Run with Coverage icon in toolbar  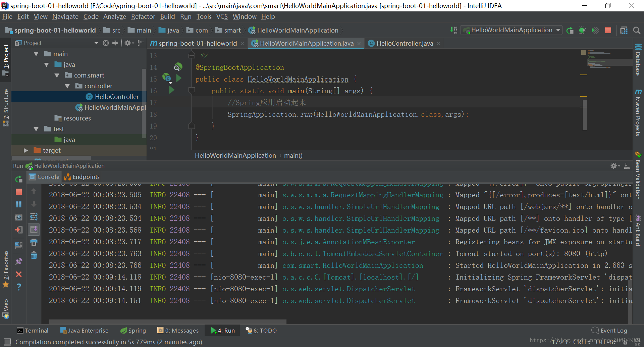(x=595, y=30)
